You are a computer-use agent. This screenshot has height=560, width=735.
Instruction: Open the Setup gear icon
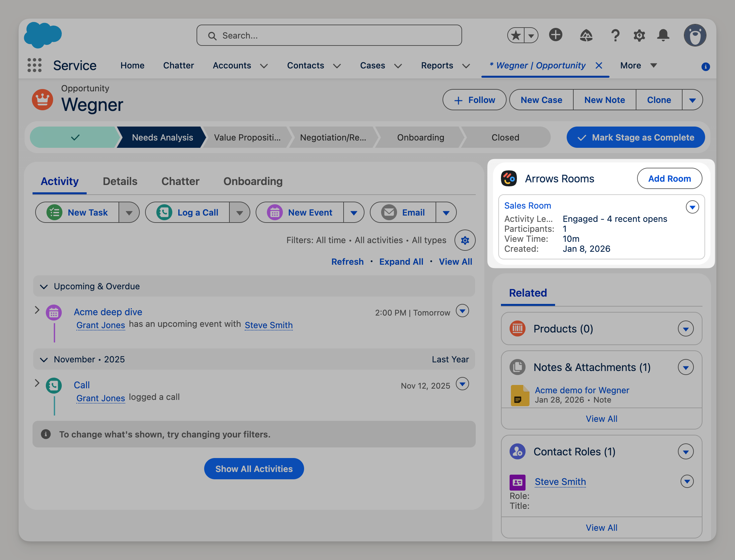[639, 35]
